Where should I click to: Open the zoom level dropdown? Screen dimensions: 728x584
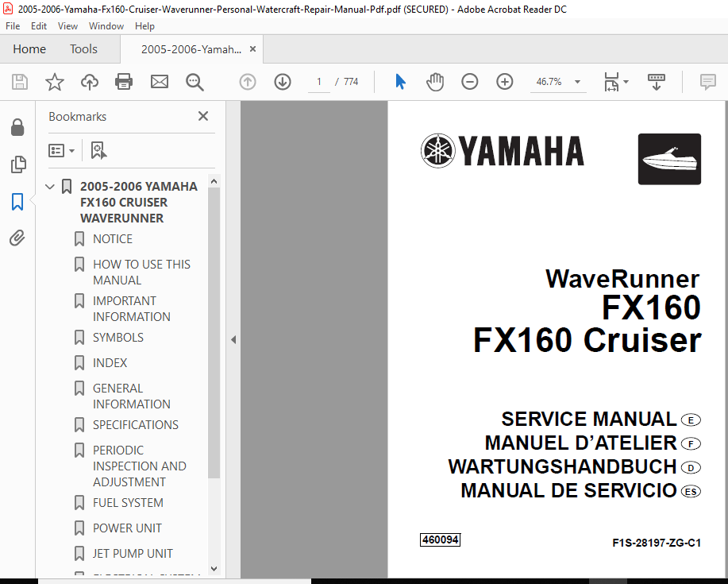pyautogui.click(x=577, y=82)
